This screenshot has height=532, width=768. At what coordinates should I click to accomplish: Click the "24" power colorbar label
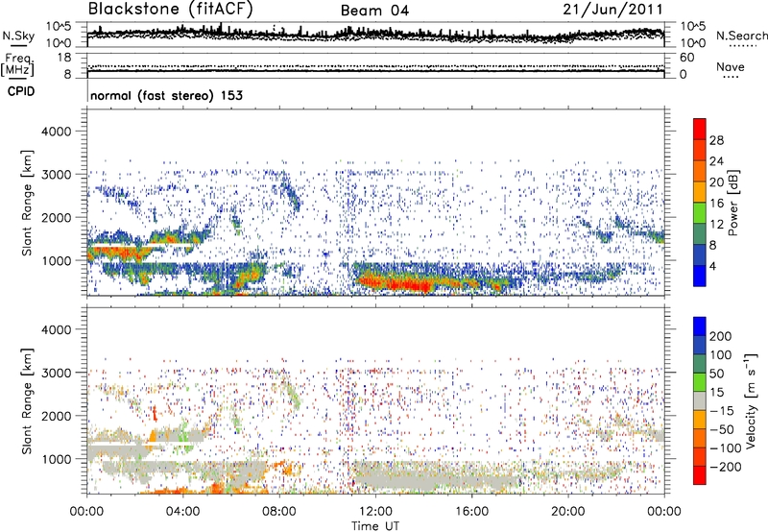pyautogui.click(x=716, y=161)
